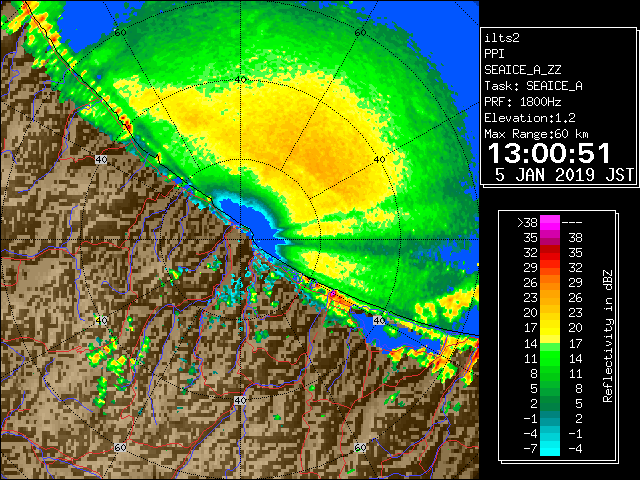
Task: Select the SEAICE_A_ZZ text line
Action: pos(522,70)
